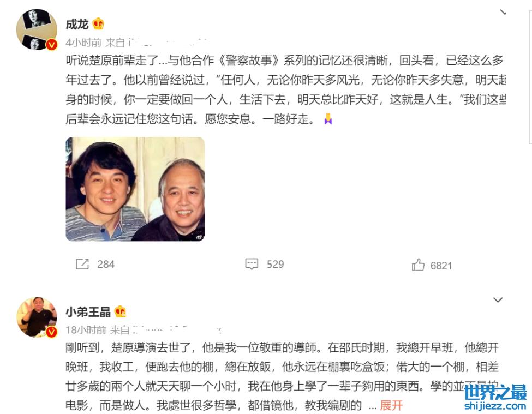This screenshot has width=532, height=414.
Task: Enlarge the photo of the two men
Action: pos(135,189)
